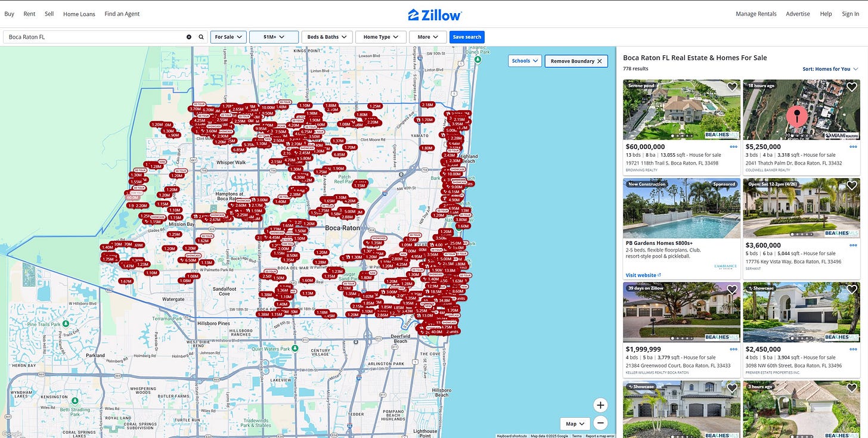Open the $60,000,000 listing photo
The image size is (868, 438).
682,110
